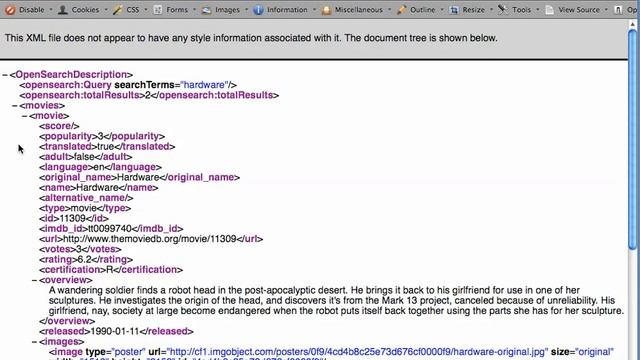Screen dimensions: 640x360
Task: Open the Disable menu label
Action: coord(31,9)
